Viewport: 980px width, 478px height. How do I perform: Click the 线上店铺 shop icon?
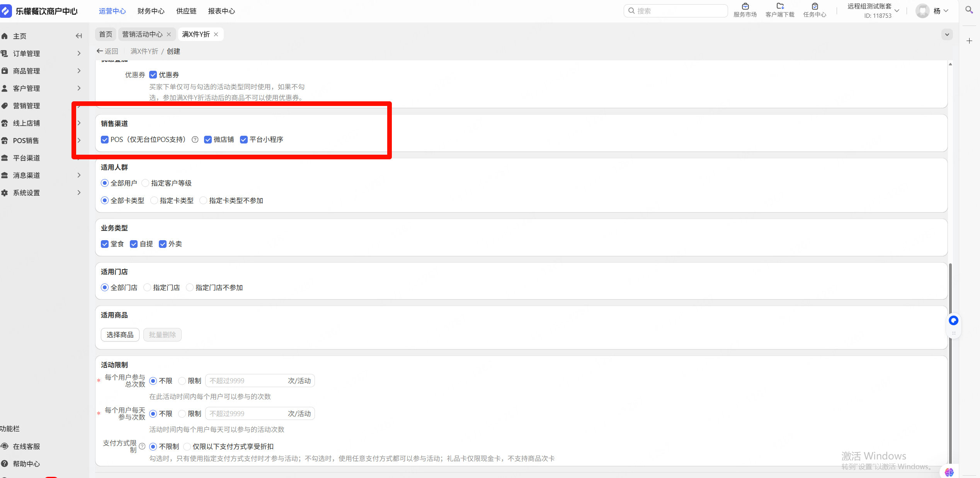(x=5, y=123)
